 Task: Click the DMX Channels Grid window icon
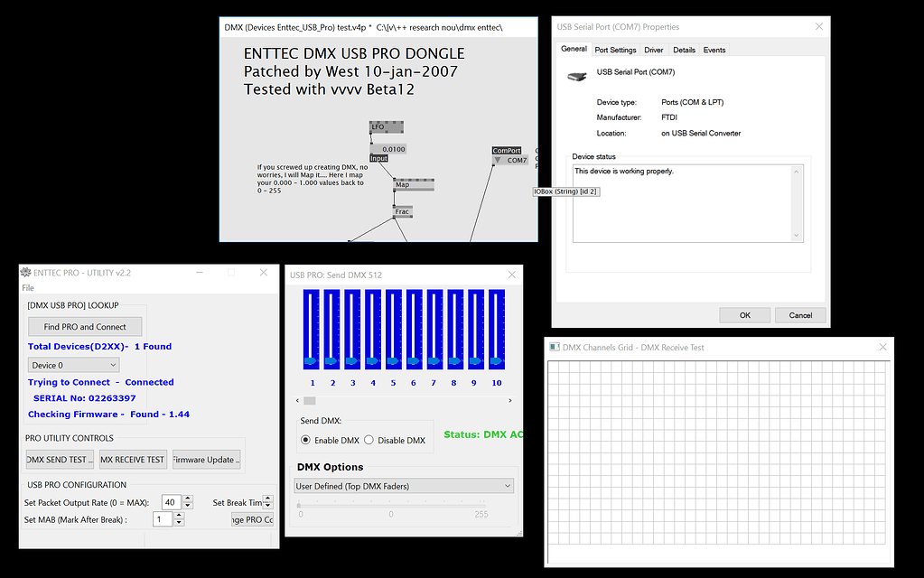click(x=554, y=347)
